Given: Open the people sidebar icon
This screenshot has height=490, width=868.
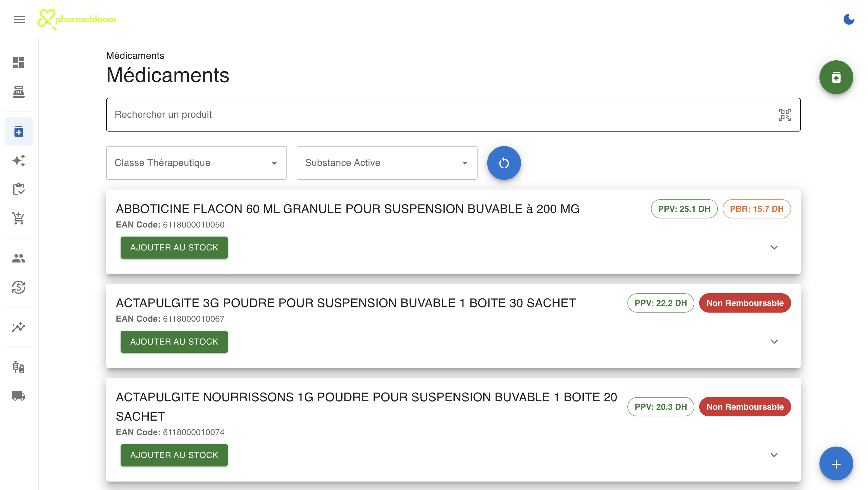Looking at the screenshot, I should click(x=19, y=258).
